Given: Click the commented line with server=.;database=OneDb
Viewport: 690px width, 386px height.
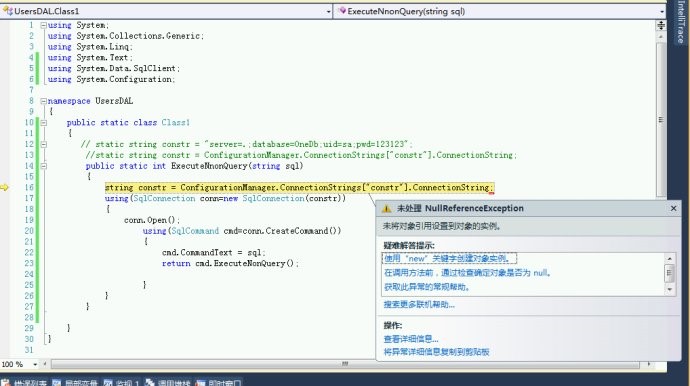Looking at the screenshot, I should click(246, 144).
